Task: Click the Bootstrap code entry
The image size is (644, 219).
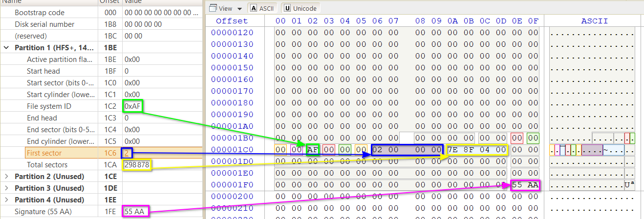Action: pos(39,13)
